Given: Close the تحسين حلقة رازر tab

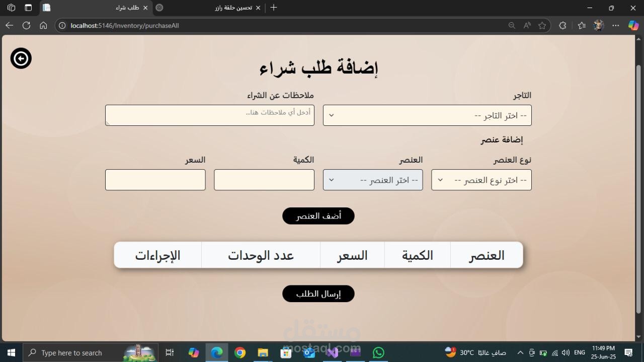Looking at the screenshot, I should pos(258,8).
